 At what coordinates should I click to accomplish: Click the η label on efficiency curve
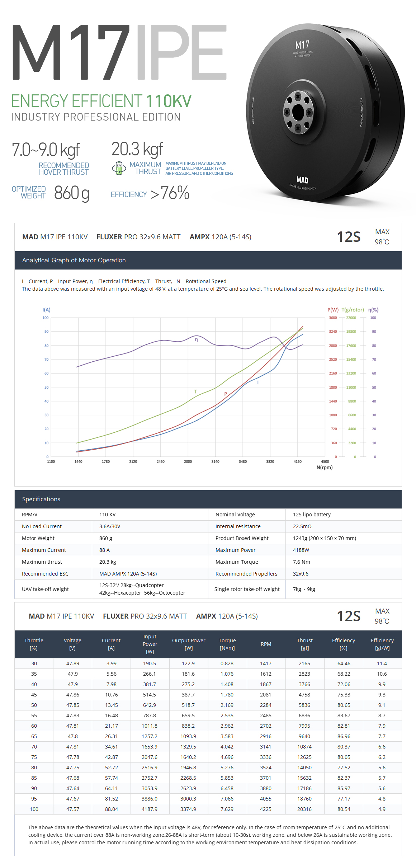click(x=196, y=339)
